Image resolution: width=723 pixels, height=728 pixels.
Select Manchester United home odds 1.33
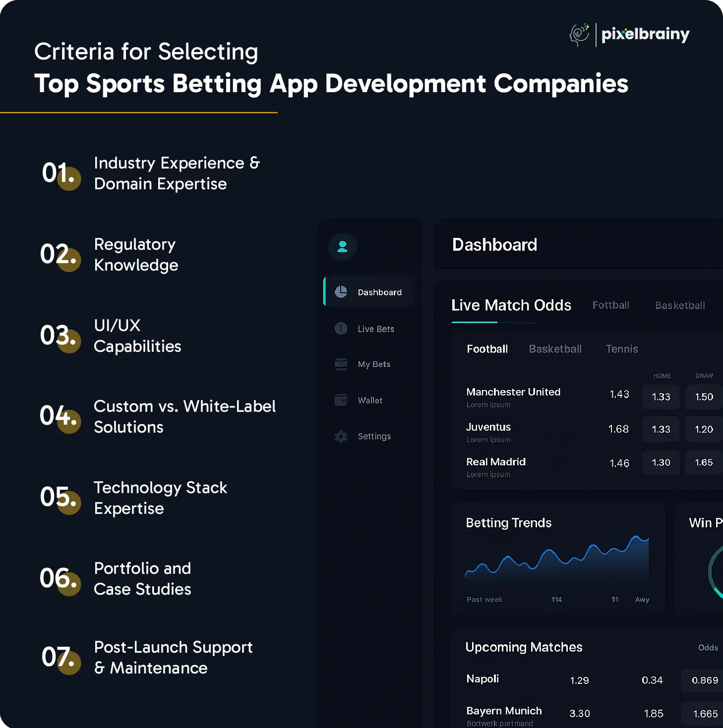click(x=661, y=397)
